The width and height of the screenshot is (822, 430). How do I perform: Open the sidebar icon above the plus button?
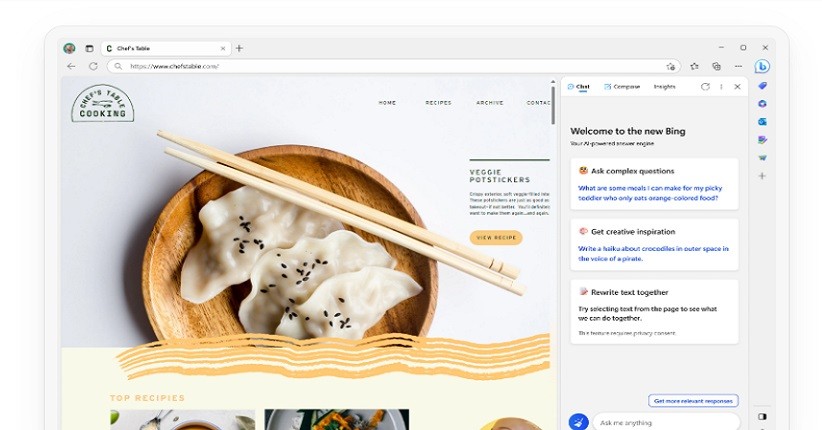click(762, 157)
